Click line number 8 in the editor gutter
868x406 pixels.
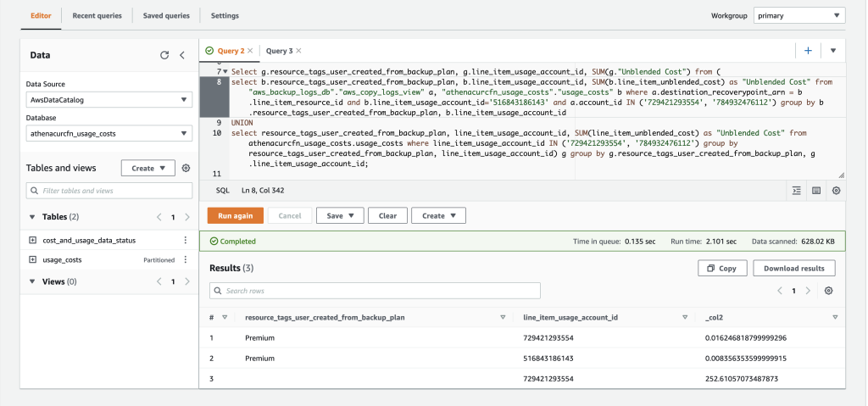(x=220, y=81)
